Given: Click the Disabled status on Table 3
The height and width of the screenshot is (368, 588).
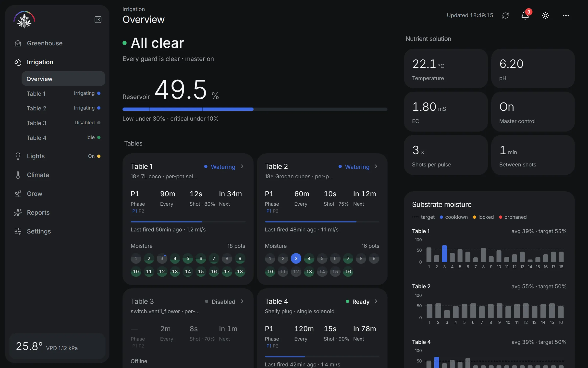Looking at the screenshot, I should pos(220,302).
